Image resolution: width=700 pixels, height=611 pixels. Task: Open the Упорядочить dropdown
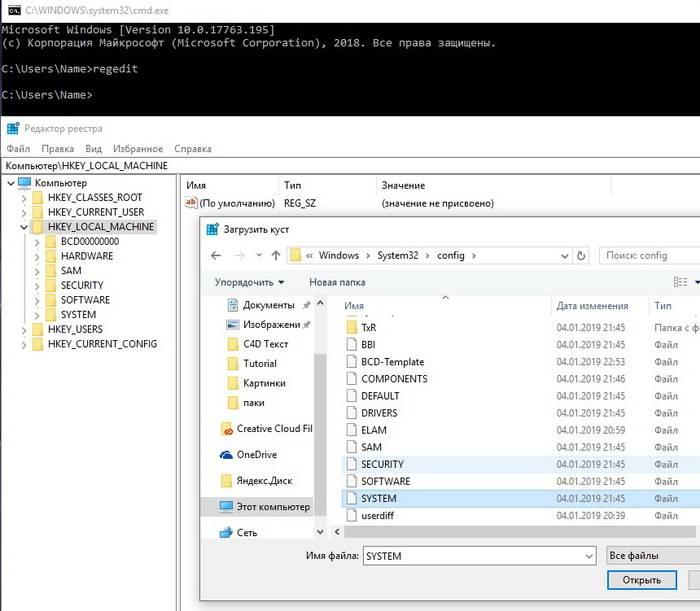[249, 283]
